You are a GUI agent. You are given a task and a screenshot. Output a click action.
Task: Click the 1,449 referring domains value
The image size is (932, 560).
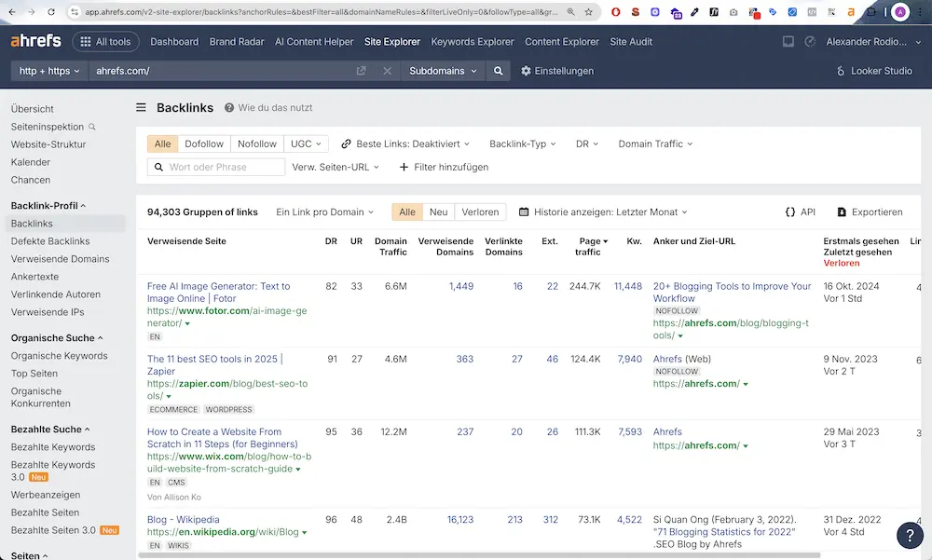pyautogui.click(x=461, y=286)
